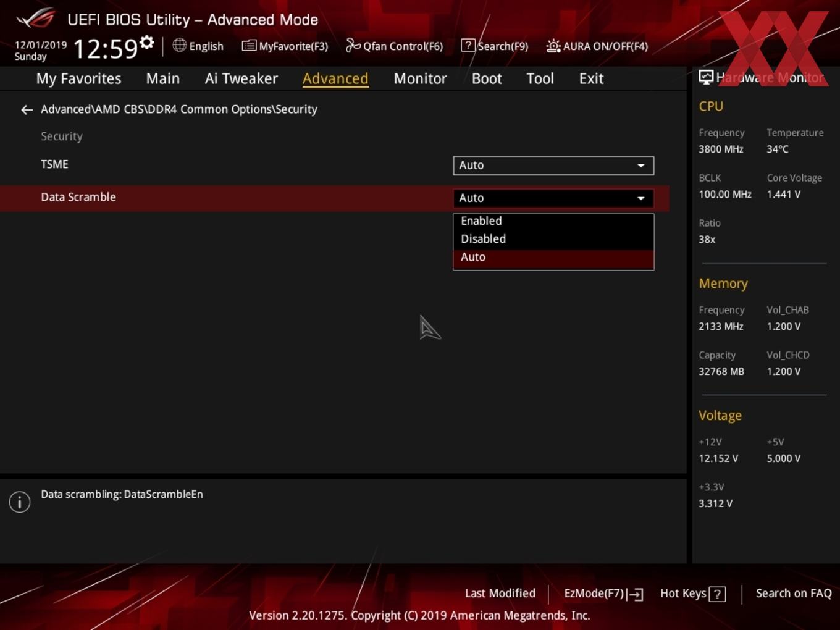Click the Memory section heading

pos(723,283)
